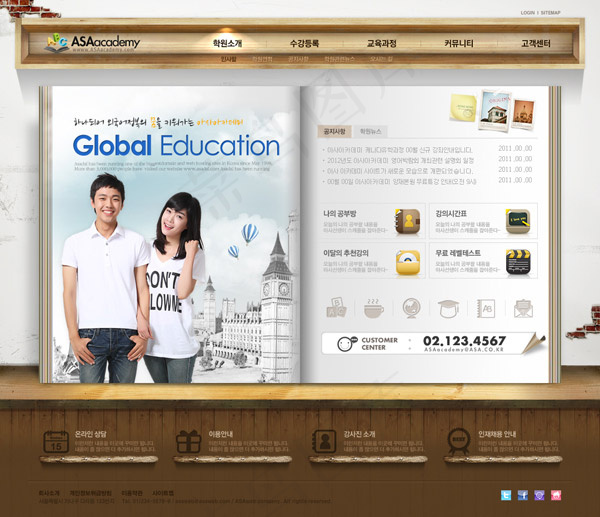The image size is (600, 517).
Task: Open the 온라인 상담 footer heading
Action: click(90, 434)
